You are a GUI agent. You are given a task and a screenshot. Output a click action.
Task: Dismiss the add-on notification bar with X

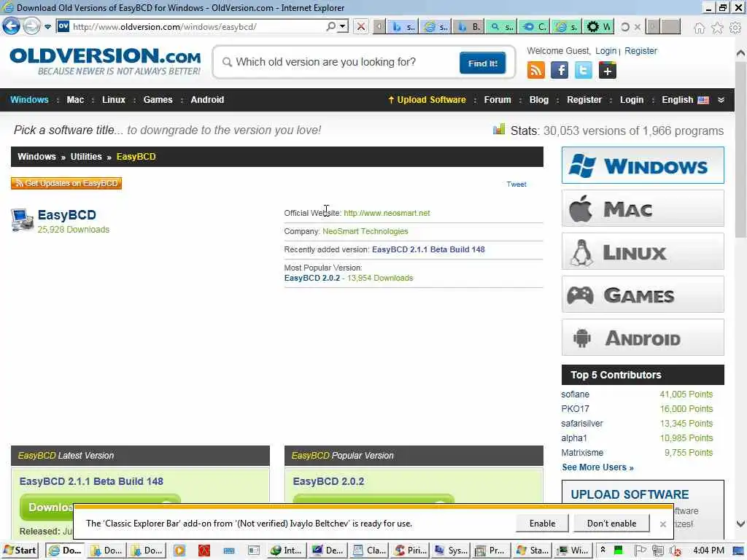point(662,524)
